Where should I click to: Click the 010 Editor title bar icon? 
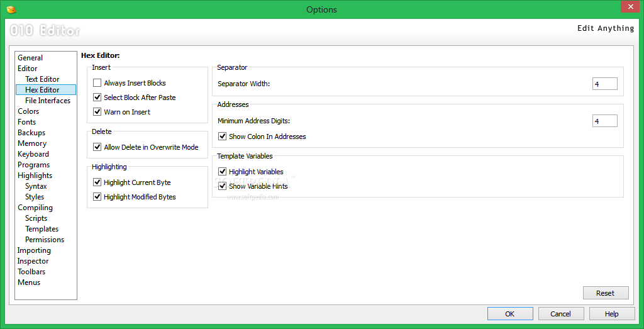[11, 9]
